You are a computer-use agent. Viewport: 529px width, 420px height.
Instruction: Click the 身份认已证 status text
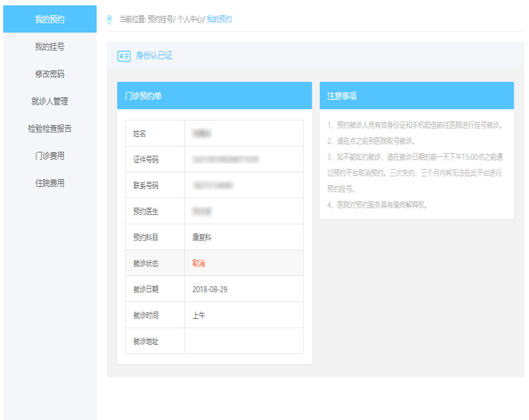(154, 56)
